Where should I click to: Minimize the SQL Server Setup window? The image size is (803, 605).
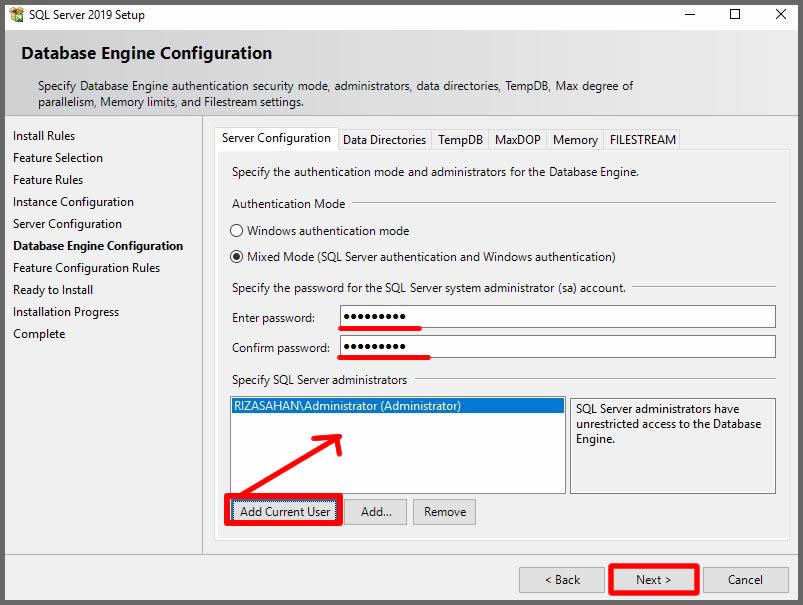point(689,15)
